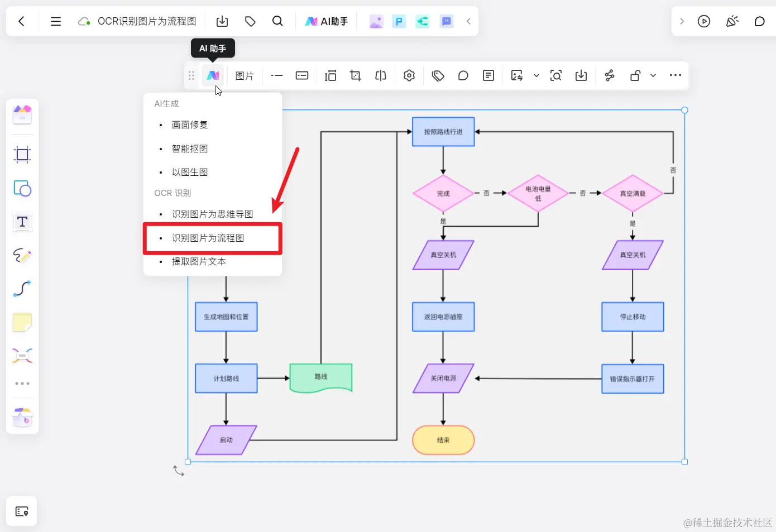Click the comment bubble on the floating toolbar
This screenshot has width=776, height=532.
(463, 75)
